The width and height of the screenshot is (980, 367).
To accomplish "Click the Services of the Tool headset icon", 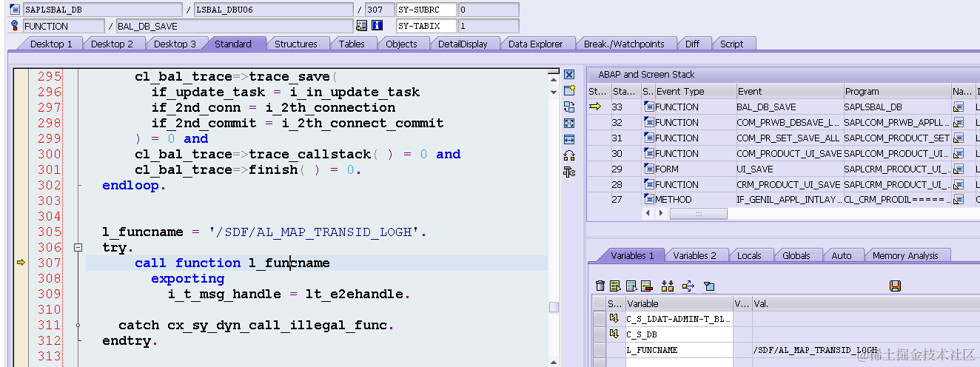I will click(x=569, y=155).
